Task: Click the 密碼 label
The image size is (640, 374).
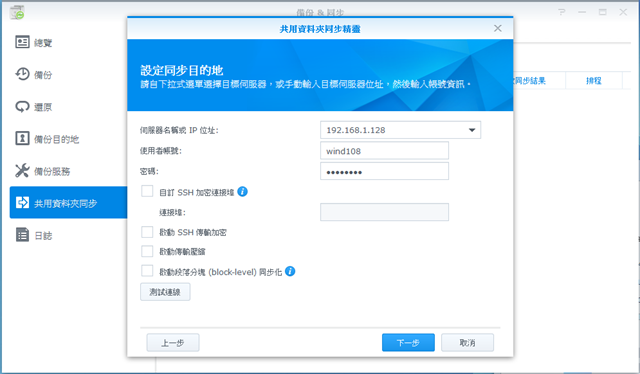Action: click(x=149, y=171)
